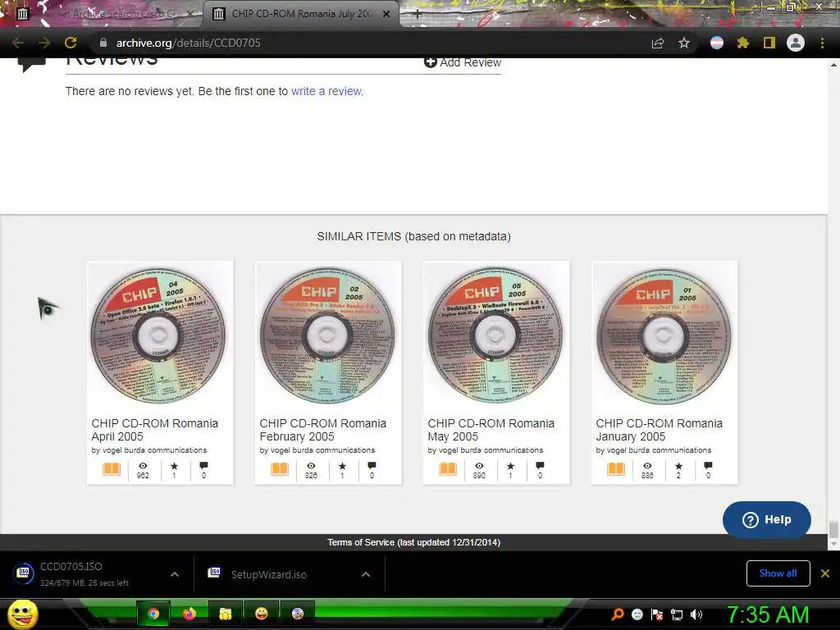840x630 pixels.
Task: Open February 2005 CD thumbnail
Action: pyautogui.click(x=328, y=336)
